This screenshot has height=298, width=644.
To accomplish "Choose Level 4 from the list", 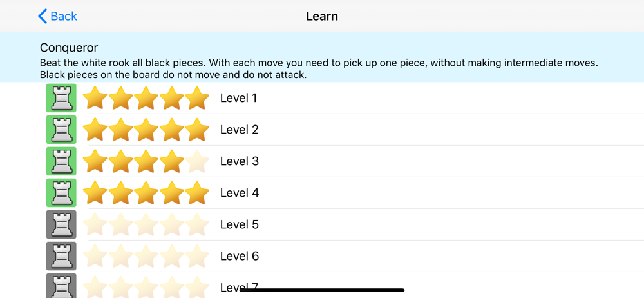I will 240,193.
